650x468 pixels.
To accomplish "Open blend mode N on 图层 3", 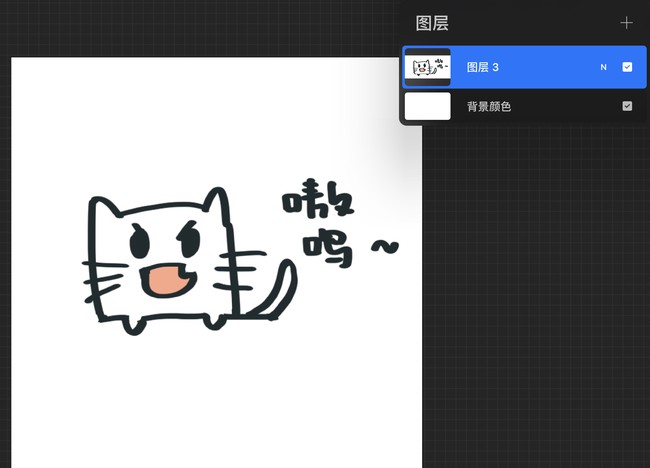I will pos(603,67).
